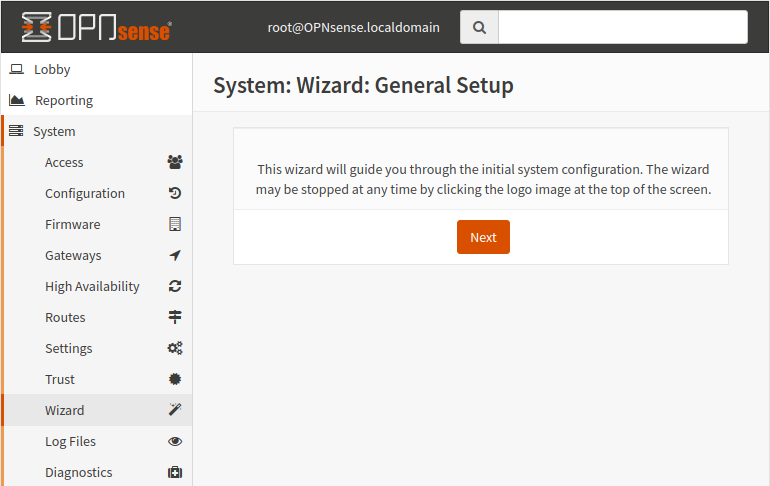Click the Log Files eye icon
The height and width of the screenshot is (486, 770).
(175, 441)
